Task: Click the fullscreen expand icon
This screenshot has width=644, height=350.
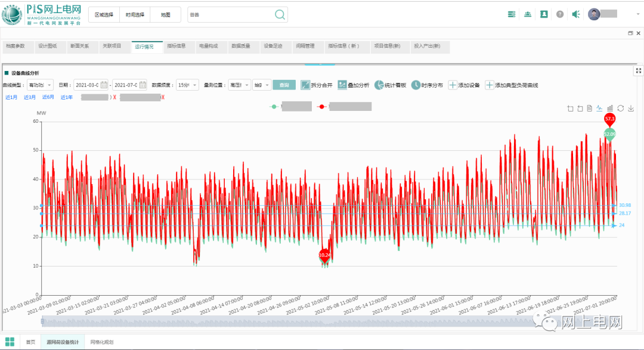Action: click(639, 71)
